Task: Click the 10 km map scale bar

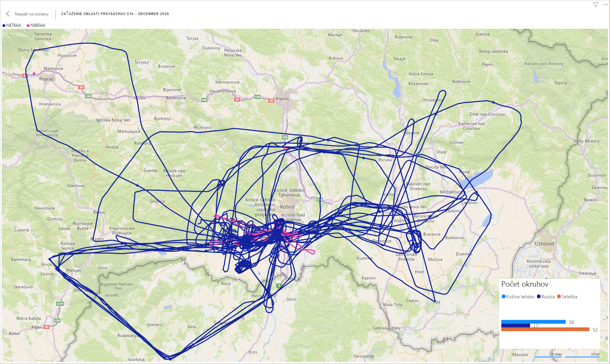Action: tap(582, 357)
